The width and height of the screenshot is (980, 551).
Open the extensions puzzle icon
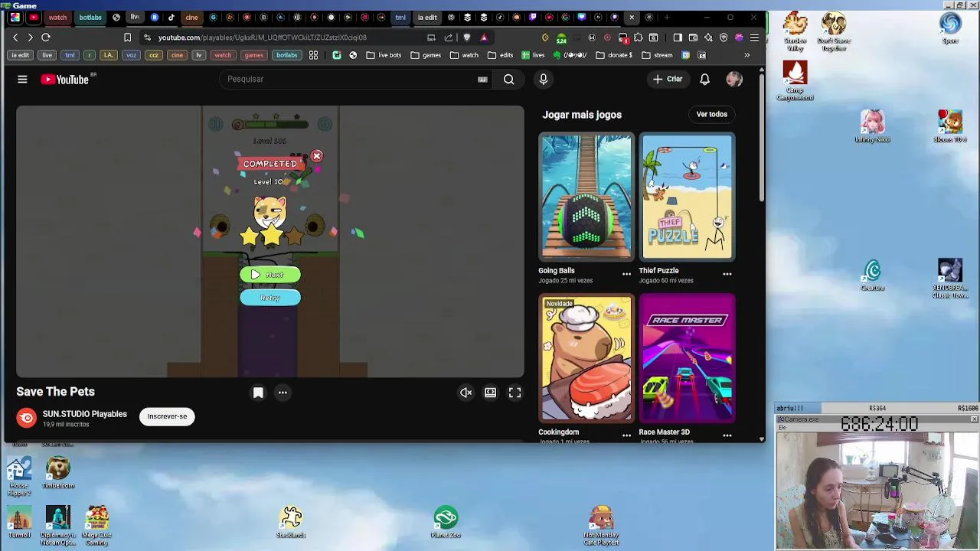coord(639,37)
